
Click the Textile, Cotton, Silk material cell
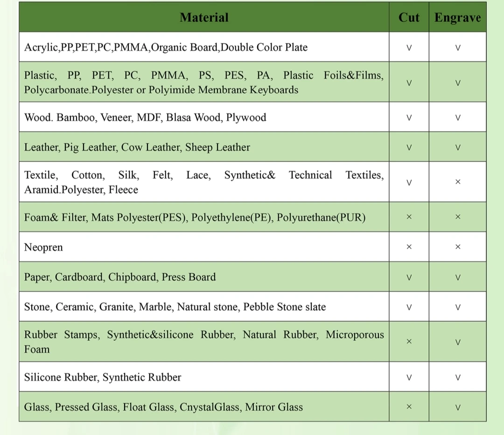point(204,182)
